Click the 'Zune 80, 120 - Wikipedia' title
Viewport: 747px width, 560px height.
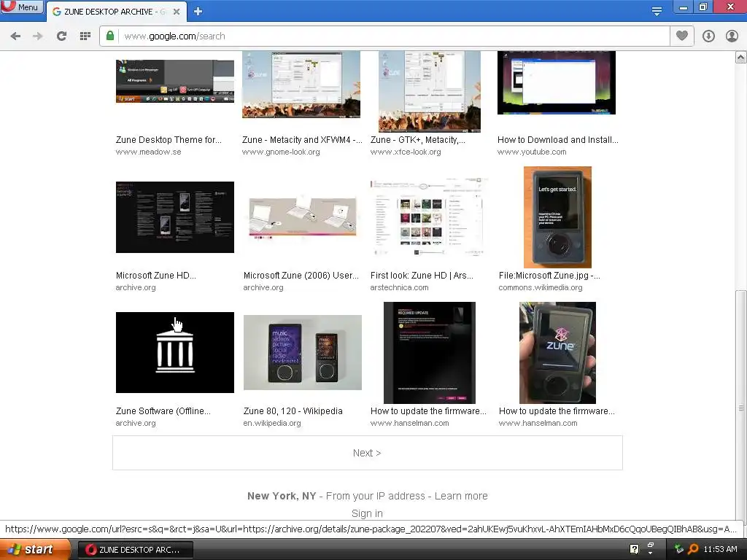coord(293,411)
